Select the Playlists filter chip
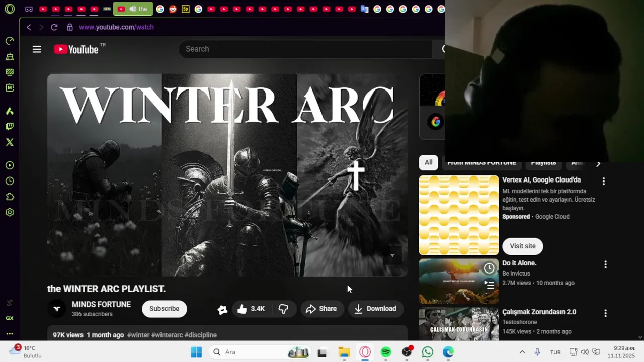644x362 pixels. (x=543, y=162)
